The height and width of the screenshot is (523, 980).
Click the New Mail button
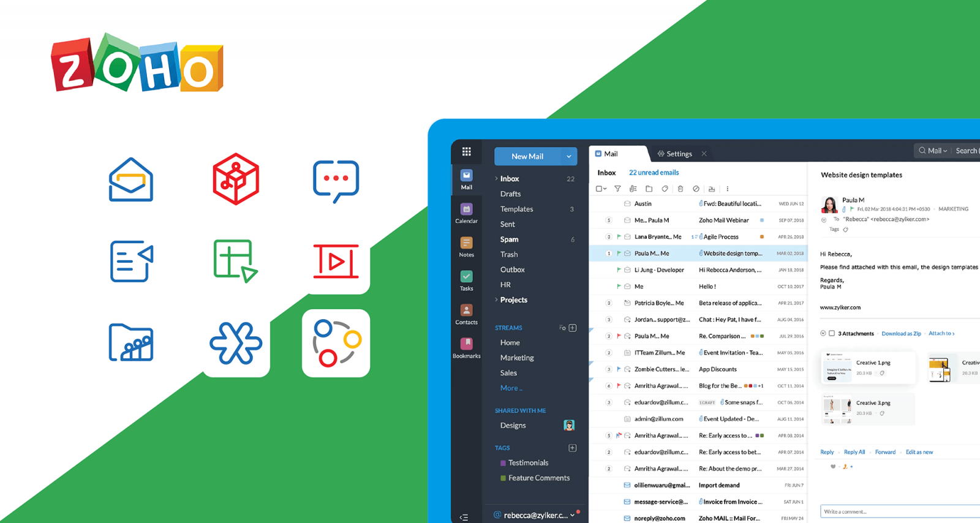[527, 156]
